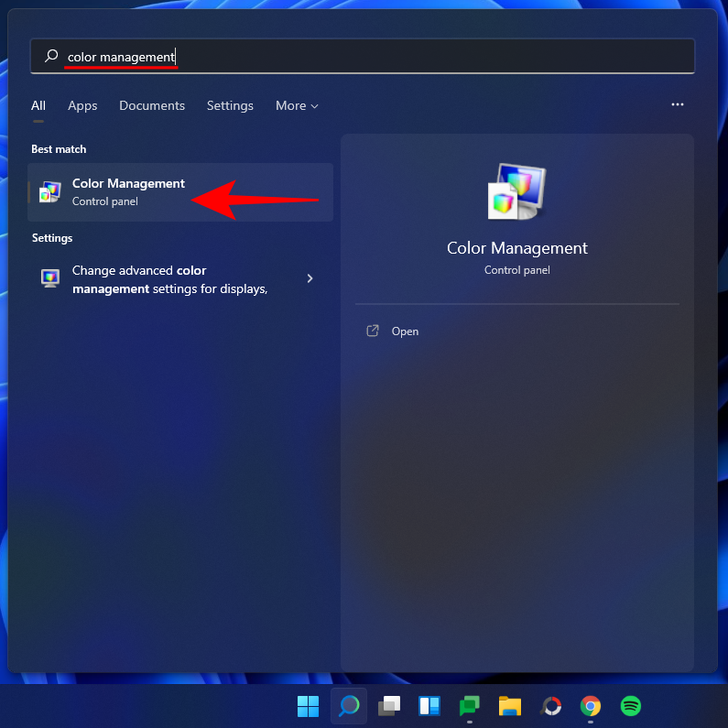Click the monitor icon beside Change advanced color
This screenshot has height=728, width=728.
coord(50,278)
